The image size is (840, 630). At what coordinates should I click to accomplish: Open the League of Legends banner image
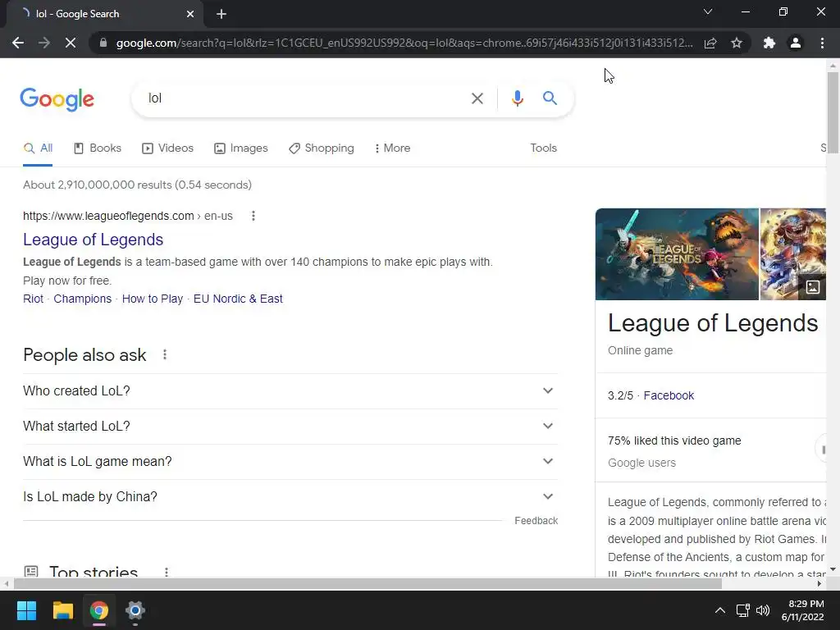[677, 254]
